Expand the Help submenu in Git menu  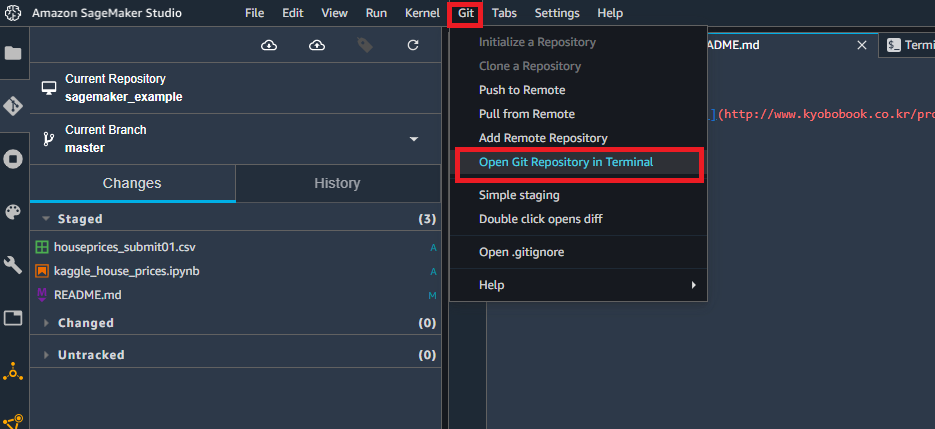coord(578,285)
